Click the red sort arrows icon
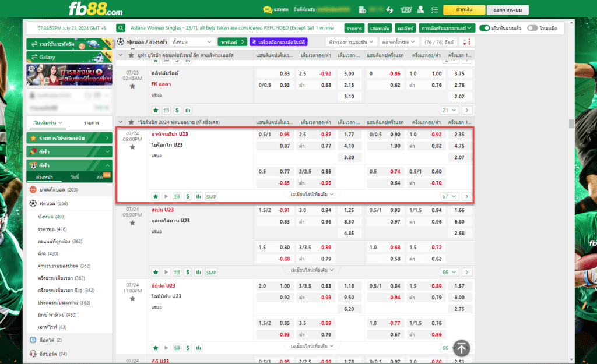Image resolution: width=597 pixels, height=364 pixels. coord(467,42)
